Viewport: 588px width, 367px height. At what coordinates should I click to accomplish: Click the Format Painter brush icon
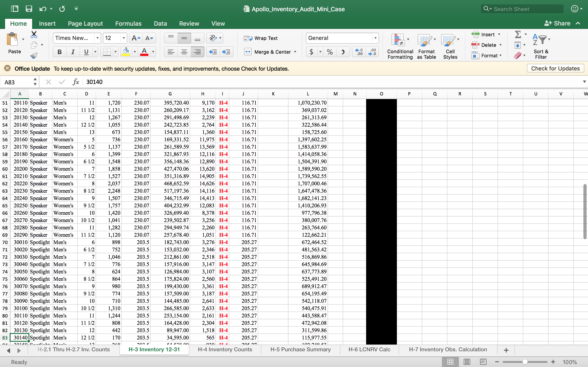pos(34,56)
